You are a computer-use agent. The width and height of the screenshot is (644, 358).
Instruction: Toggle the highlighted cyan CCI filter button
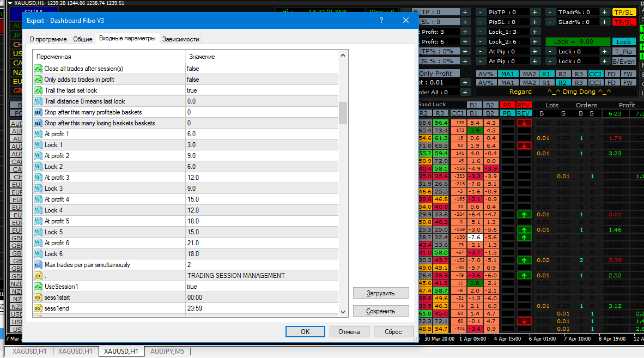[x=595, y=74]
